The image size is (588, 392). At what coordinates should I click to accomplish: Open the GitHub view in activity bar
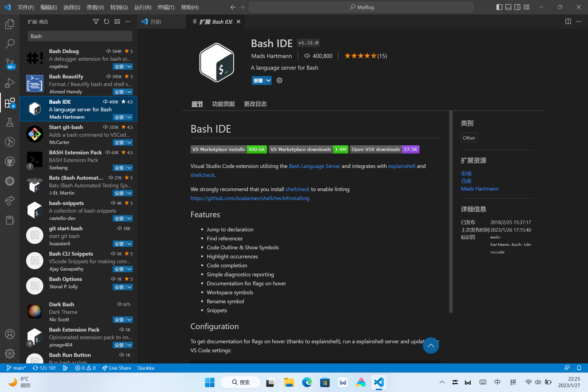click(10, 161)
